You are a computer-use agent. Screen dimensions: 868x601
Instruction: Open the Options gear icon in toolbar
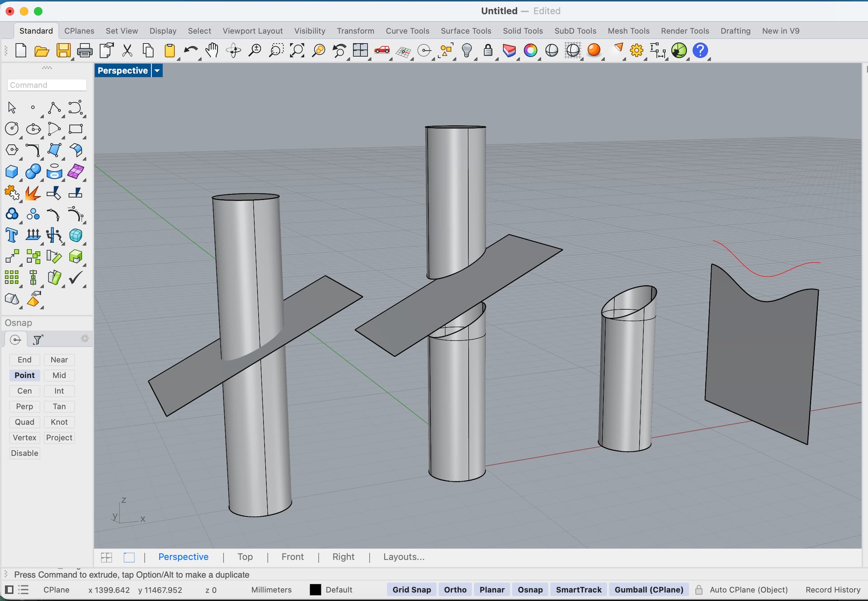click(x=637, y=50)
